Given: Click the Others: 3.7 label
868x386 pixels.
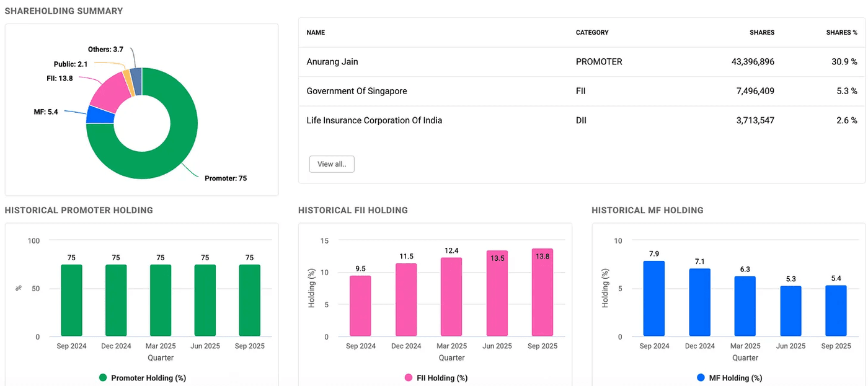Looking at the screenshot, I should (105, 49).
